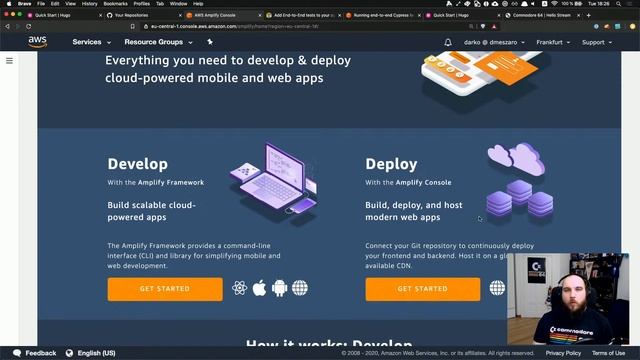Image resolution: width=640 pixels, height=360 pixels.
Task: Click the Wi-Fi icon in menu bar
Action: (x=554, y=4)
